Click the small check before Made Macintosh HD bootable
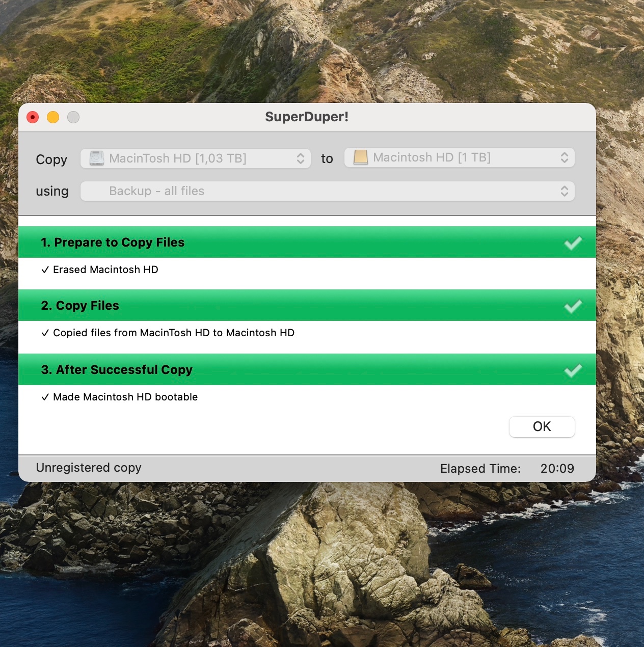644x647 pixels. [45, 397]
